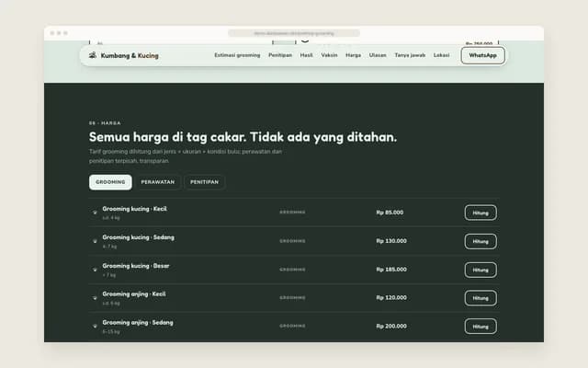588x368 pixels.
Task: Jump to the Vaksin section
Action: coord(329,55)
